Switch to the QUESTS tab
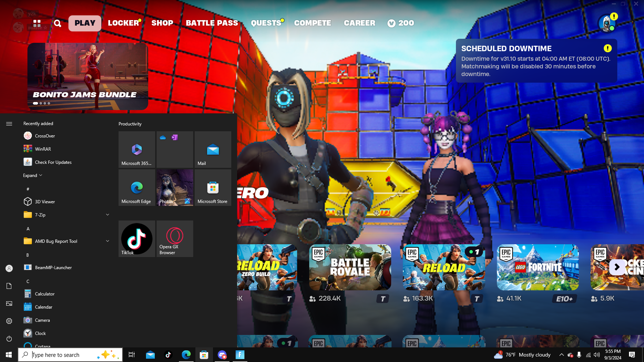 click(x=266, y=23)
